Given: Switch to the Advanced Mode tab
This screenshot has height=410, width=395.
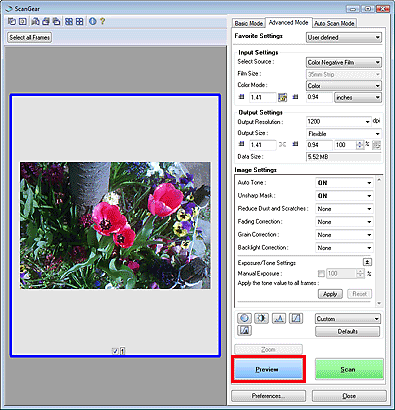Looking at the screenshot, I should [288, 22].
